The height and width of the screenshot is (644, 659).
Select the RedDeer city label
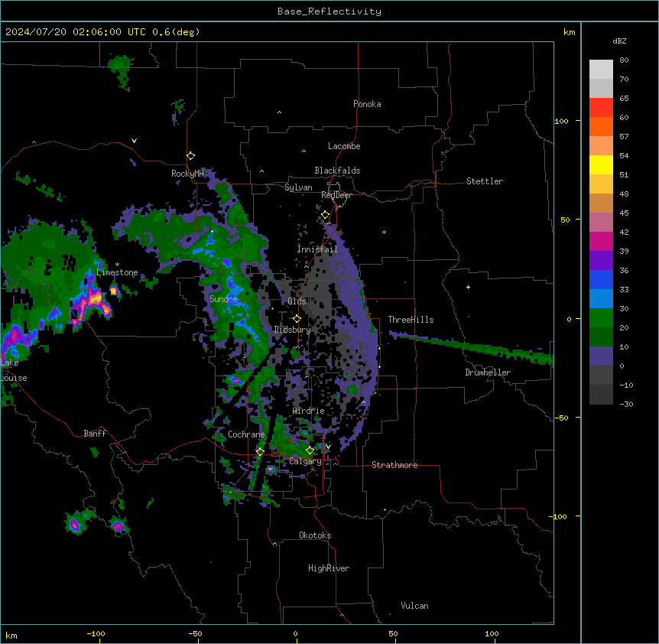(x=336, y=195)
